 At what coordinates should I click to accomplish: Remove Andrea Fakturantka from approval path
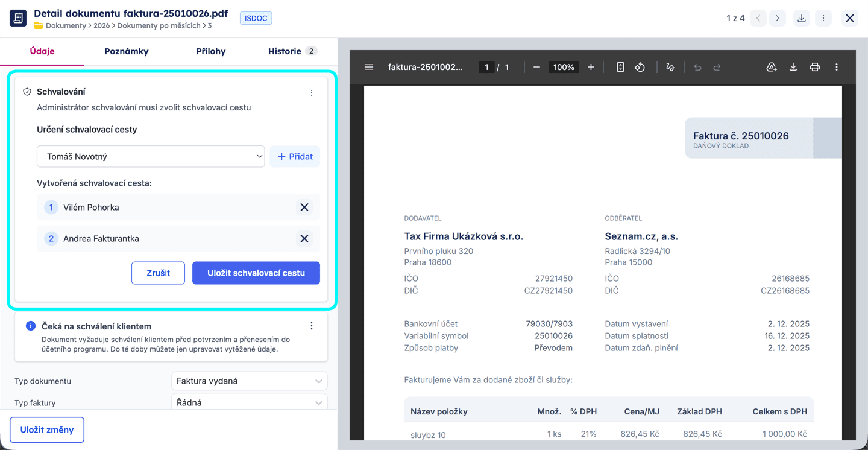pos(304,238)
